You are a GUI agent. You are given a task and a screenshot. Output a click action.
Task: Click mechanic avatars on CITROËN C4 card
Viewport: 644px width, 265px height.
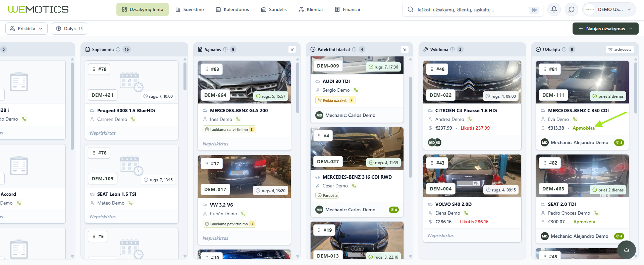(x=435, y=143)
